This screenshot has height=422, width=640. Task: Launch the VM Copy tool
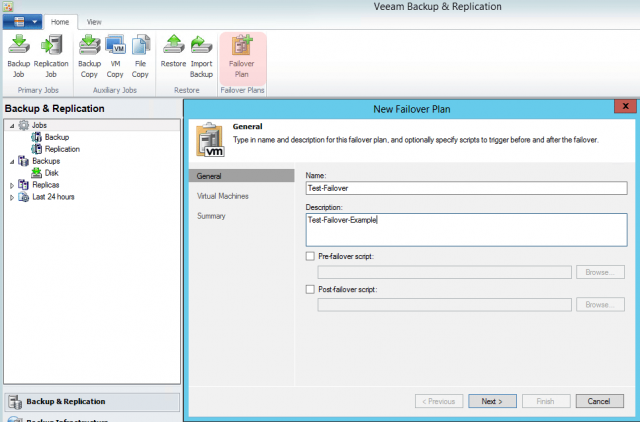[115, 46]
